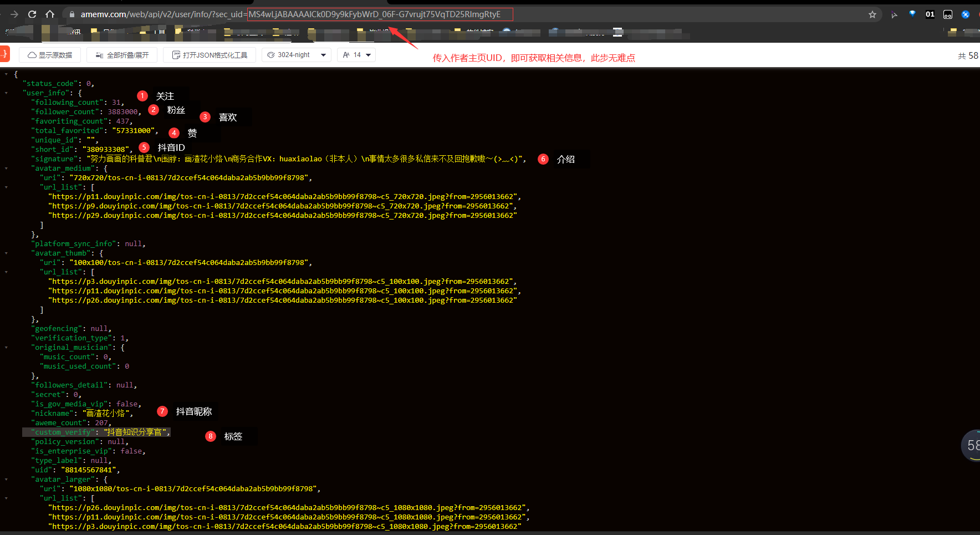Open the p11 1080x1080 avatar URL
The image size is (980, 535).
(x=287, y=517)
